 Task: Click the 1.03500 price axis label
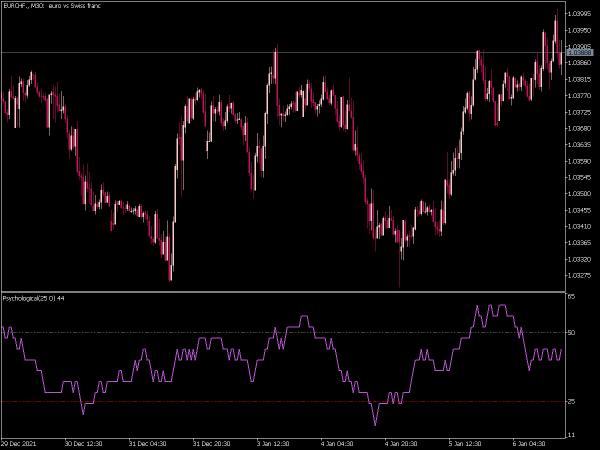[579, 193]
